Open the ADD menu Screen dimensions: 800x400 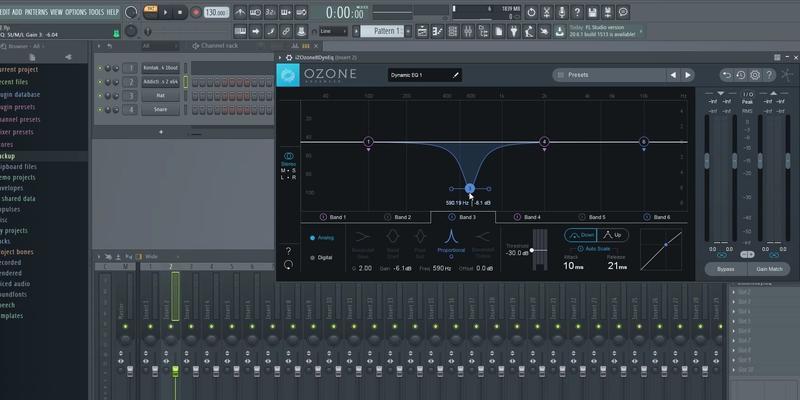pos(17,12)
